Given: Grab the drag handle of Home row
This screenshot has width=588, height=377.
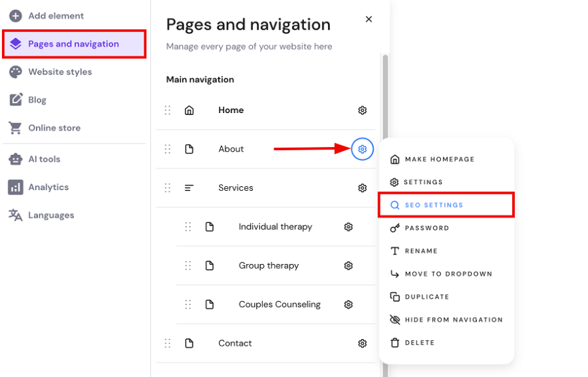Looking at the screenshot, I should click(168, 110).
